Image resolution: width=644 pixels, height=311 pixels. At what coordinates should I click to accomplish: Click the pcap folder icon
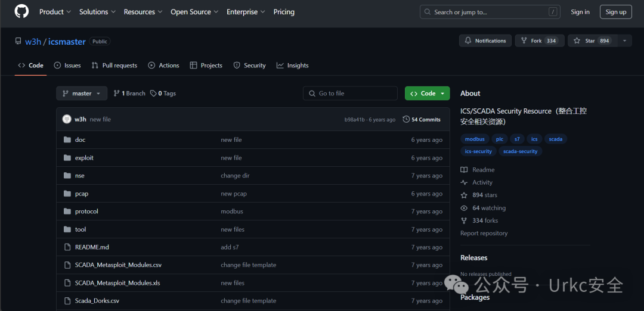click(67, 194)
